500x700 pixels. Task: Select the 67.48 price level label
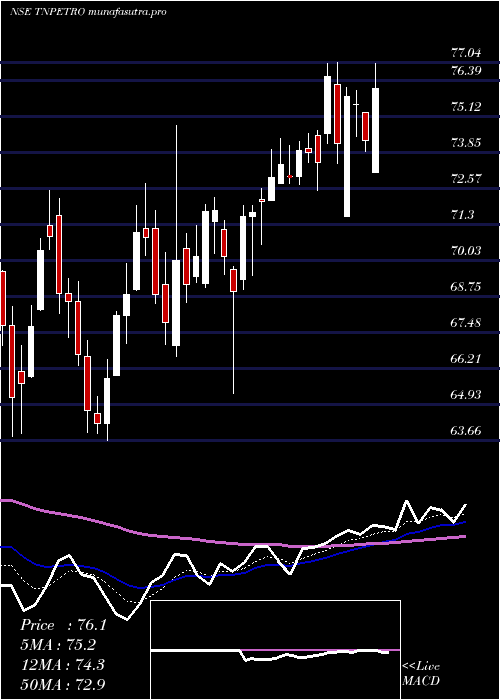[x=466, y=323]
